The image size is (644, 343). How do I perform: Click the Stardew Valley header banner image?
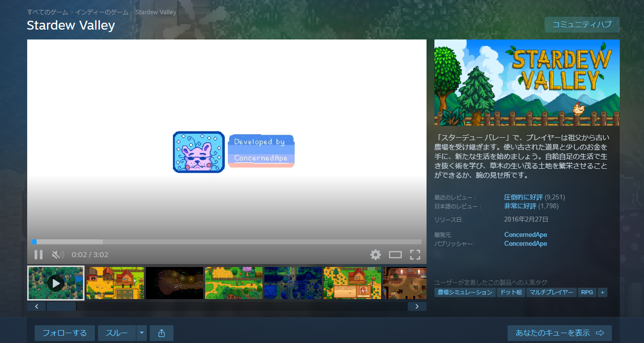(x=527, y=82)
